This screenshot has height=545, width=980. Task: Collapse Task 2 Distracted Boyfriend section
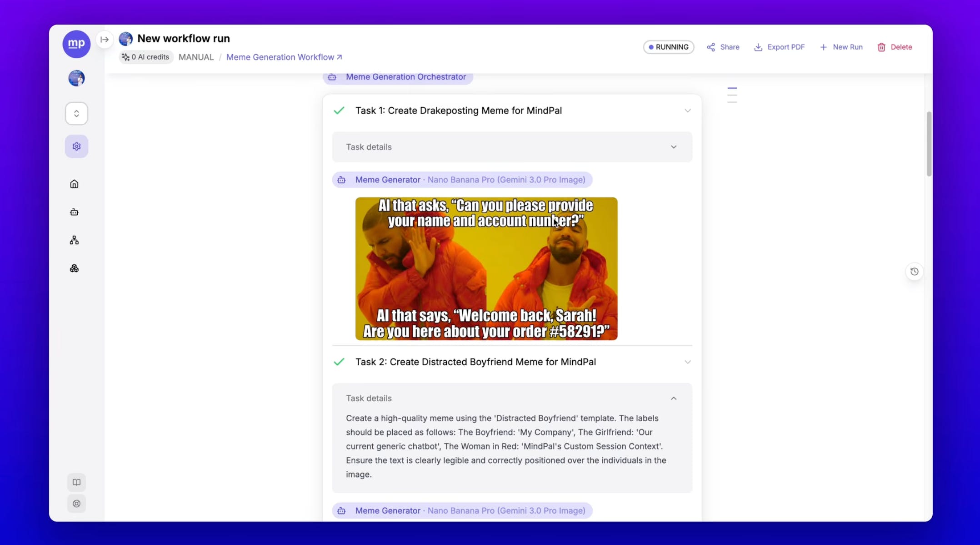687,362
